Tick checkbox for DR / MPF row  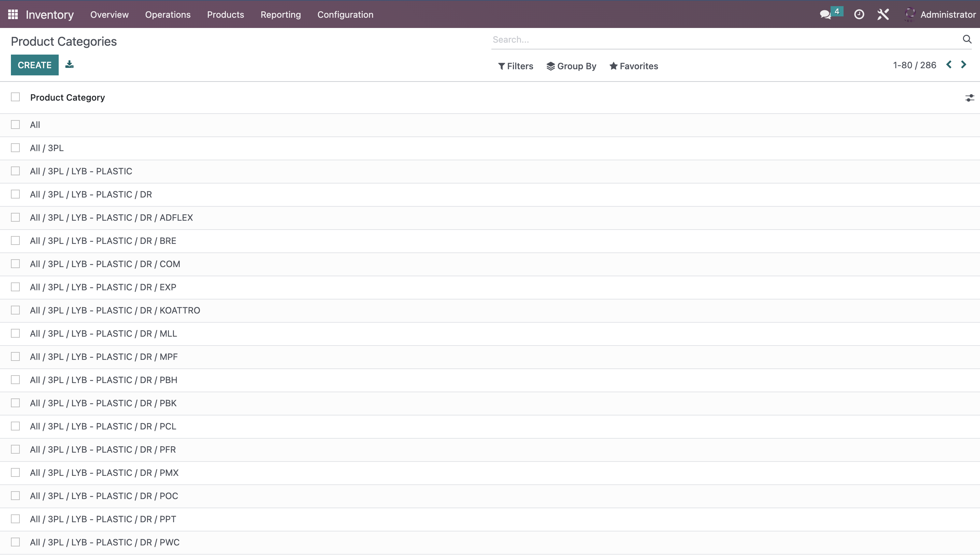[x=15, y=357]
